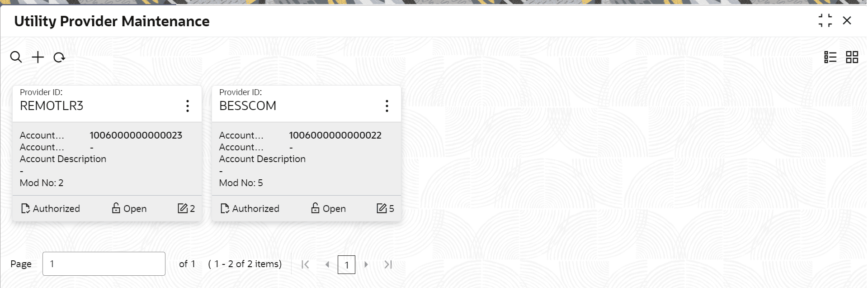Open the REMOTLR3 card options menu
Viewport: 868px width, 288px height.
coord(187,106)
